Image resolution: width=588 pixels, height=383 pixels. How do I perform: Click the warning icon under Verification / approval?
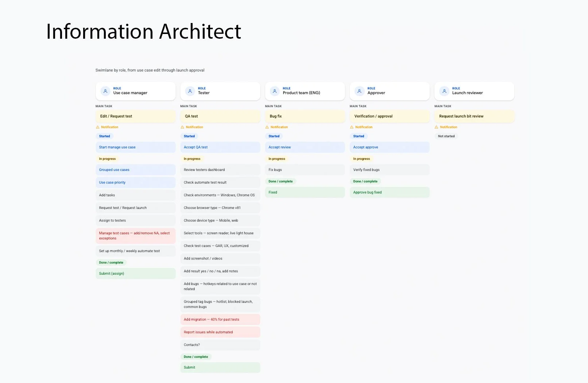click(x=352, y=127)
